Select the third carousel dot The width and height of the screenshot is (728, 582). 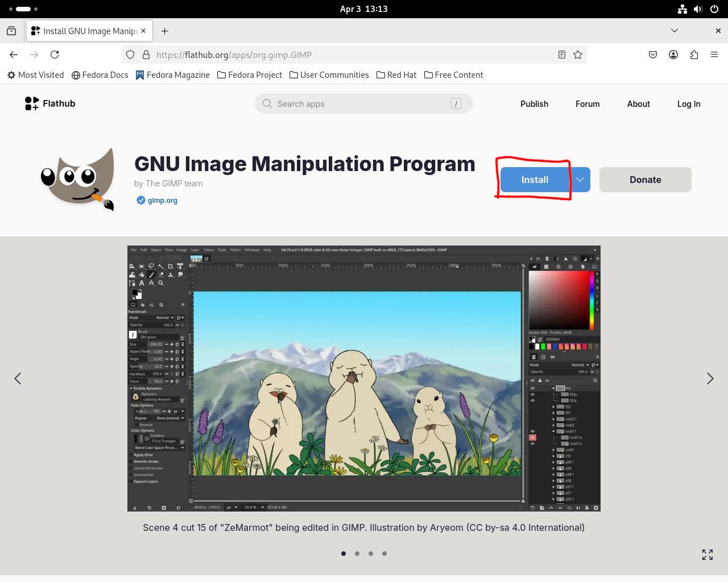(371, 554)
